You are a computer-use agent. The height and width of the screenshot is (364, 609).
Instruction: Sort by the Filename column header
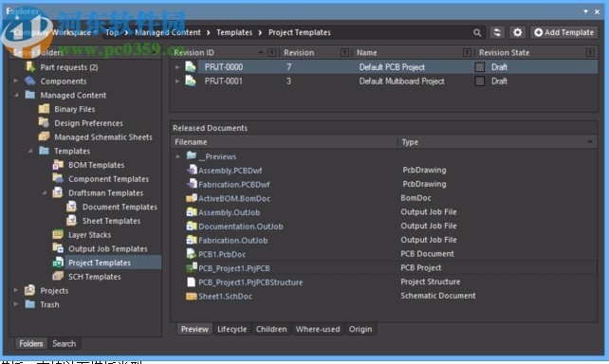[284, 142]
